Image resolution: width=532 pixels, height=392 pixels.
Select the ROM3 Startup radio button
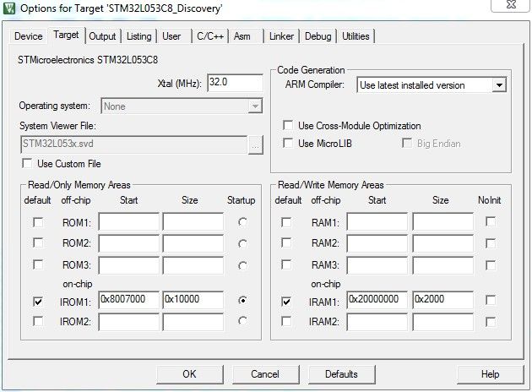242,265
